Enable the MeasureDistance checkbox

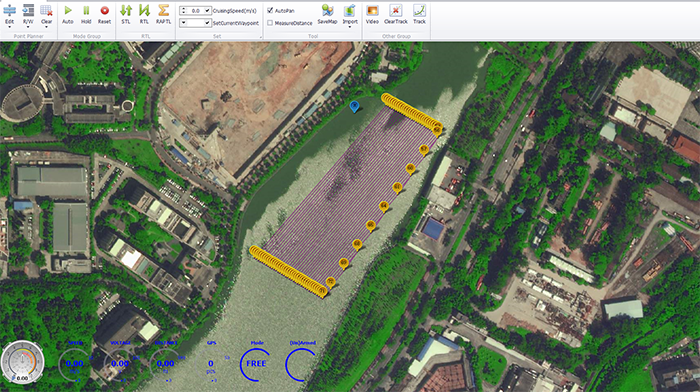point(270,23)
